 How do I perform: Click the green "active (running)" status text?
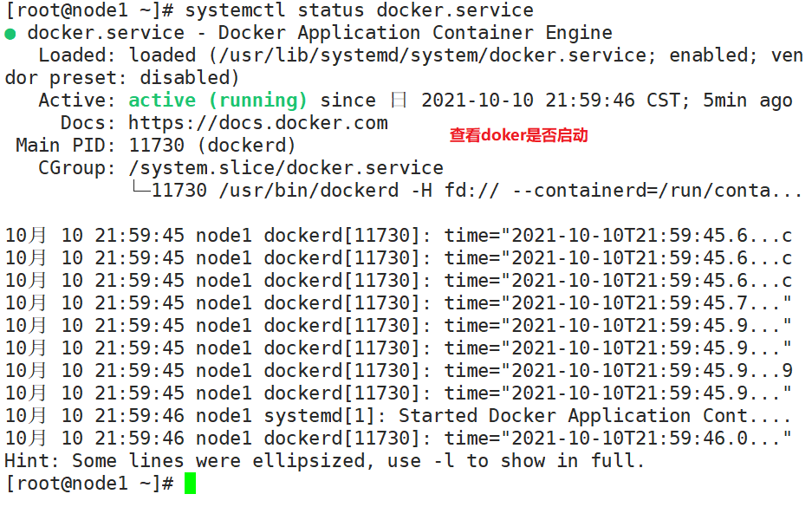pyautogui.click(x=218, y=101)
